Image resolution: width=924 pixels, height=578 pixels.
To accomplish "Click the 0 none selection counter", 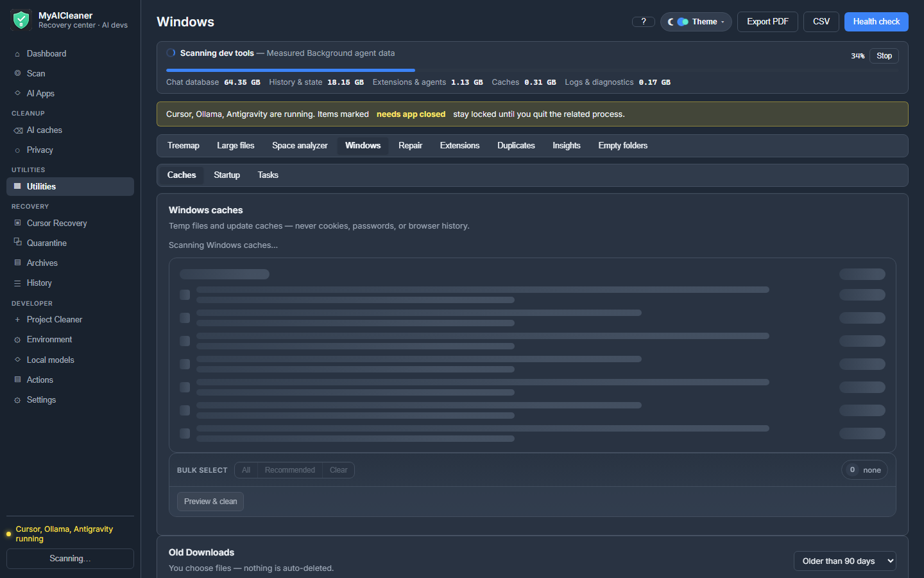I will pyautogui.click(x=865, y=470).
